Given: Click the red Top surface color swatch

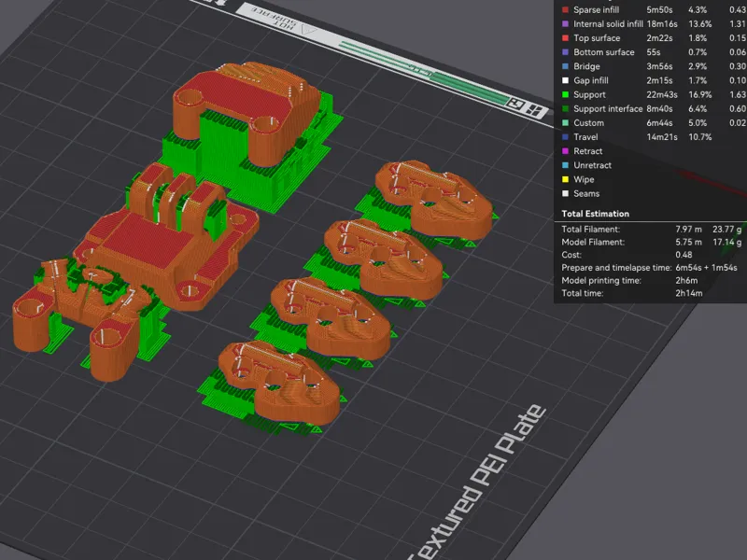Looking at the screenshot, I should [566, 38].
